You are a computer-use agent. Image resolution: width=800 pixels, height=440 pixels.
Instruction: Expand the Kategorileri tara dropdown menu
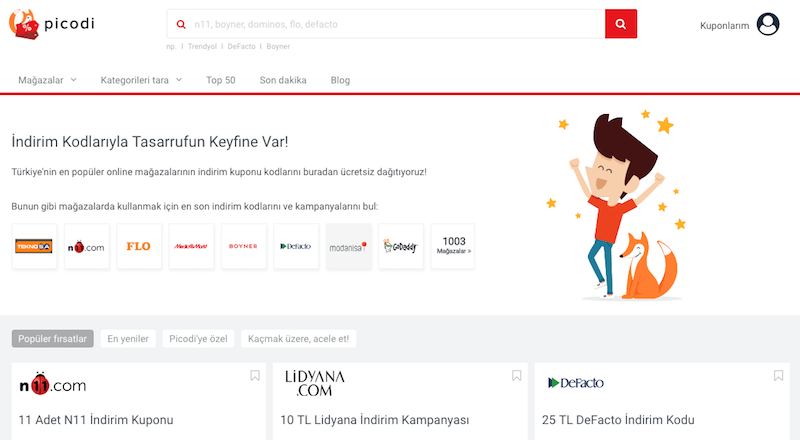(141, 80)
